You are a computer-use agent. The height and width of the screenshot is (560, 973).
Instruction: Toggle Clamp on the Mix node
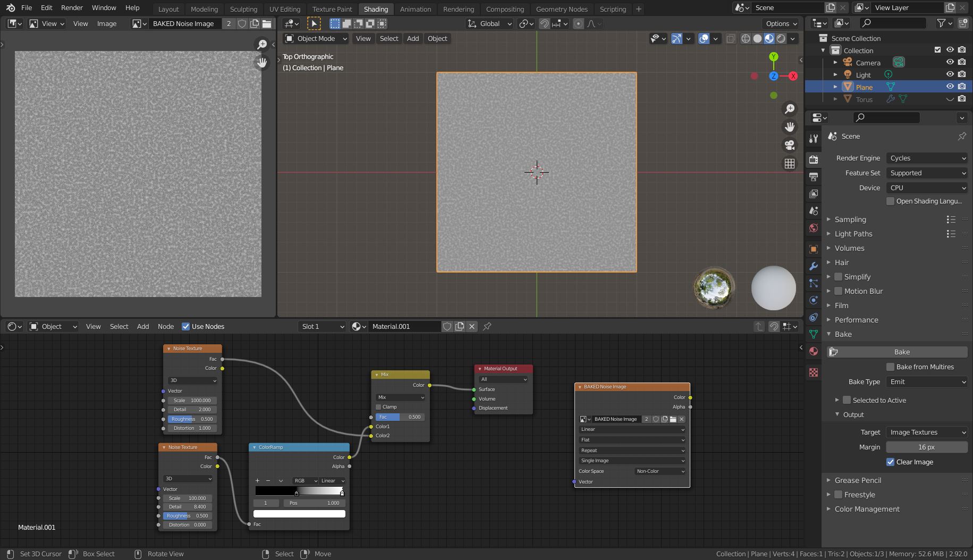[x=378, y=407]
